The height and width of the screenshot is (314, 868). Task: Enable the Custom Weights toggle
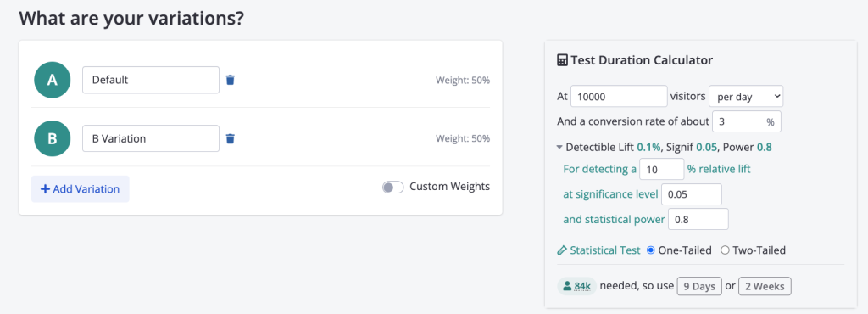coord(392,188)
